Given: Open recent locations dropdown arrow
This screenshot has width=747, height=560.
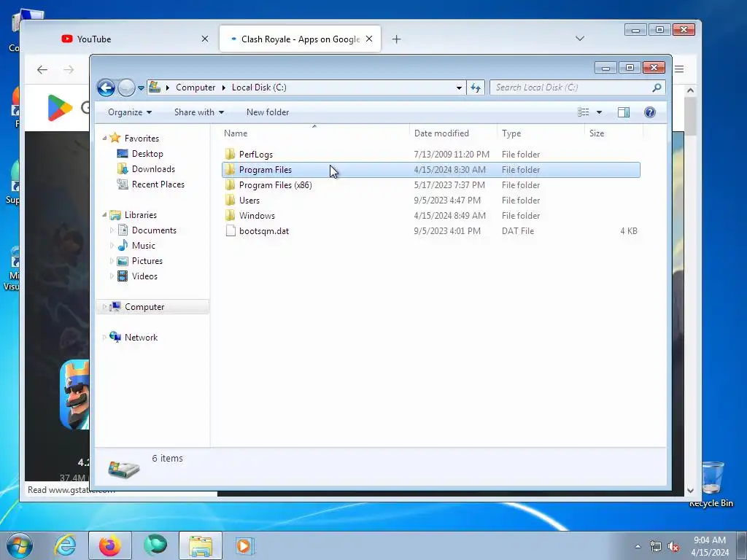Looking at the screenshot, I should pyautogui.click(x=141, y=88).
